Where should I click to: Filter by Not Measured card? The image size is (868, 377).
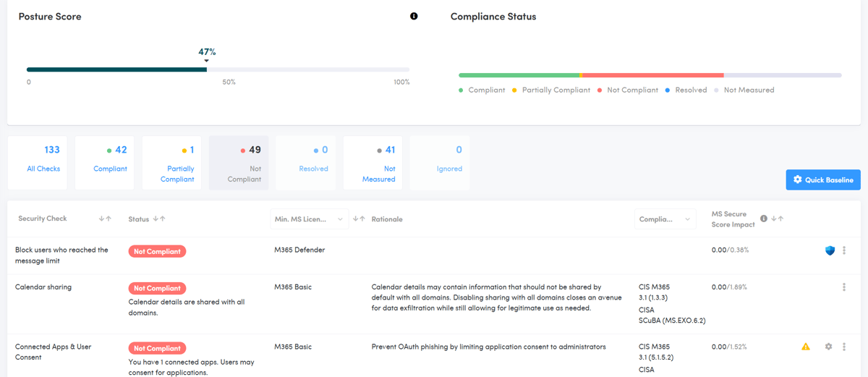373,163
